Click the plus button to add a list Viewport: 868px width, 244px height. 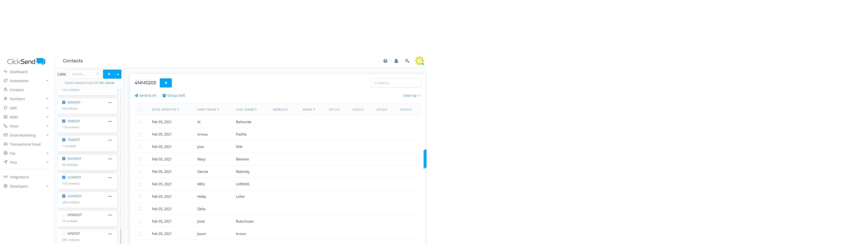109,74
